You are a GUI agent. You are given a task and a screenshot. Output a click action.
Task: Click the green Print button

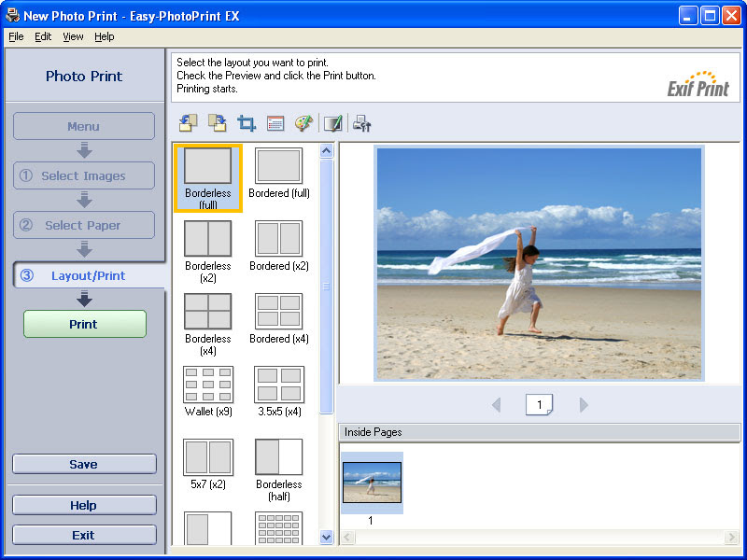click(85, 324)
